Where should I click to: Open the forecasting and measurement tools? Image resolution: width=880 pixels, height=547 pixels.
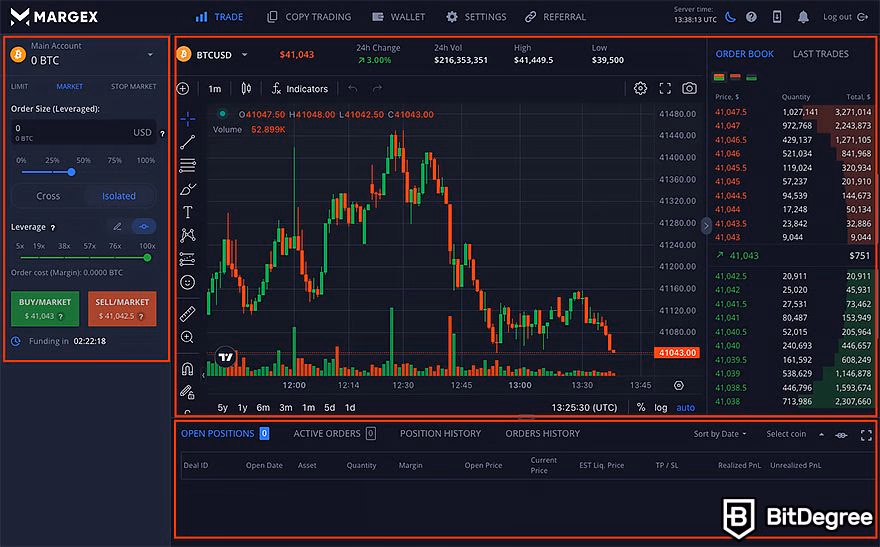[x=187, y=259]
